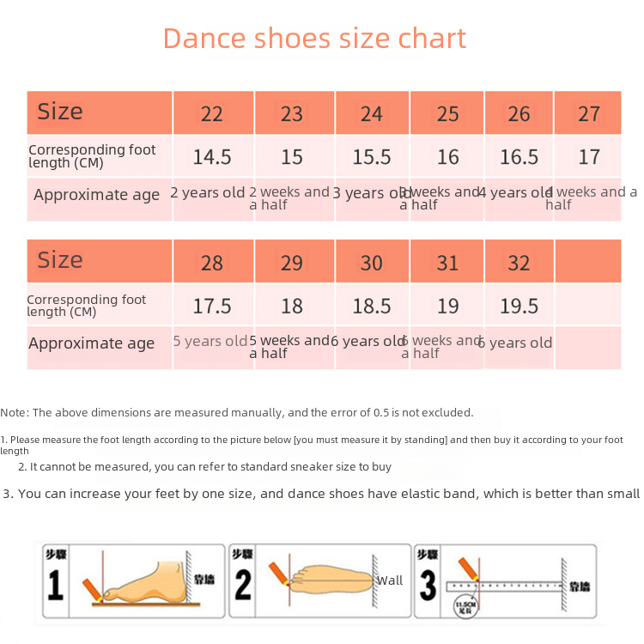Click the 19.5 foot length value
Screen dimensions: 644x644
(519, 307)
